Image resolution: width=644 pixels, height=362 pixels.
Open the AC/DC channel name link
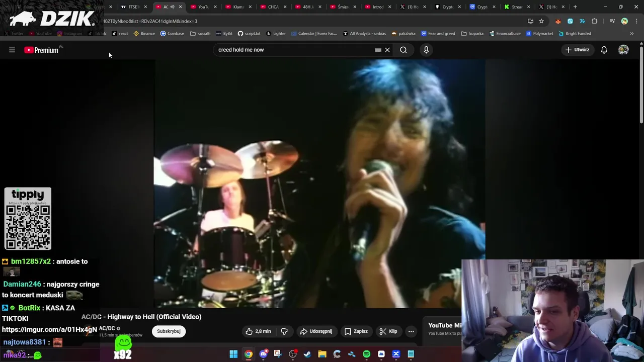[x=107, y=328]
